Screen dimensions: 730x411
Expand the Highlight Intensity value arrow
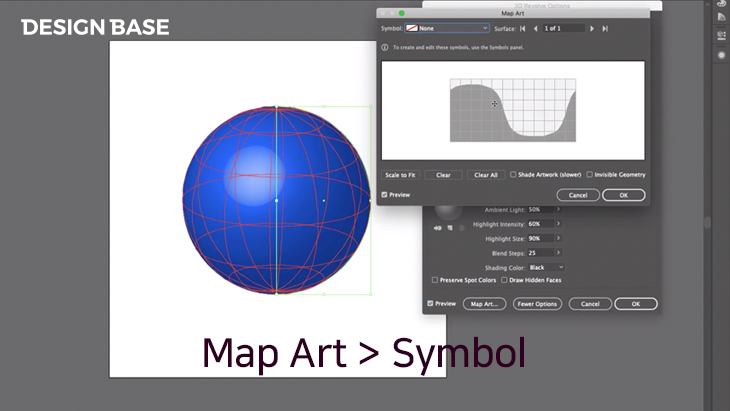557,224
